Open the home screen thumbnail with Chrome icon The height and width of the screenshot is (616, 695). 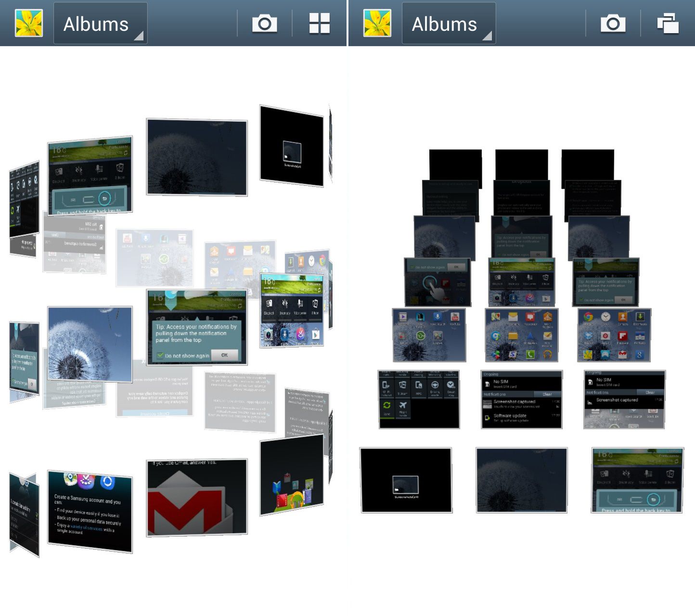614,335
